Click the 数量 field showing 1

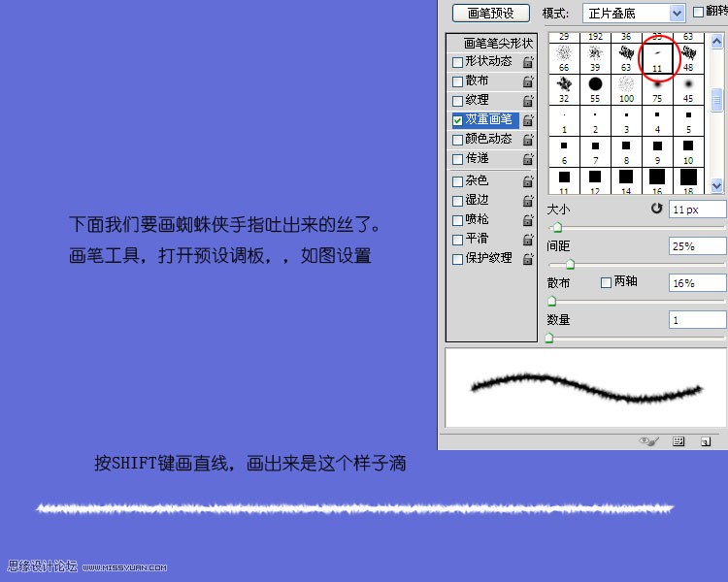698,320
